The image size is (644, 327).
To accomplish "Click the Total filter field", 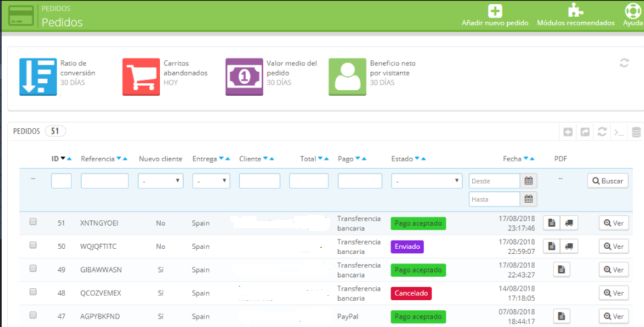I will (309, 181).
